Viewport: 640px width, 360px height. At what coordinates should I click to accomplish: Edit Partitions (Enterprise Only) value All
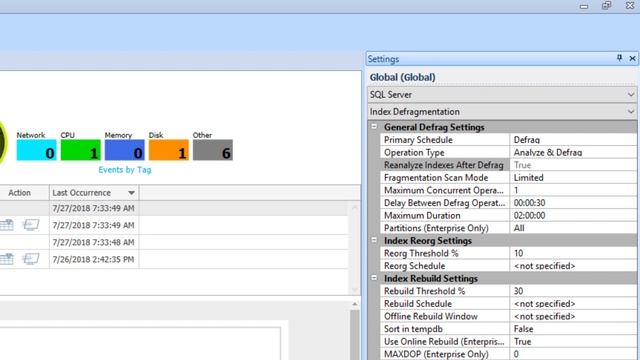[573, 228]
